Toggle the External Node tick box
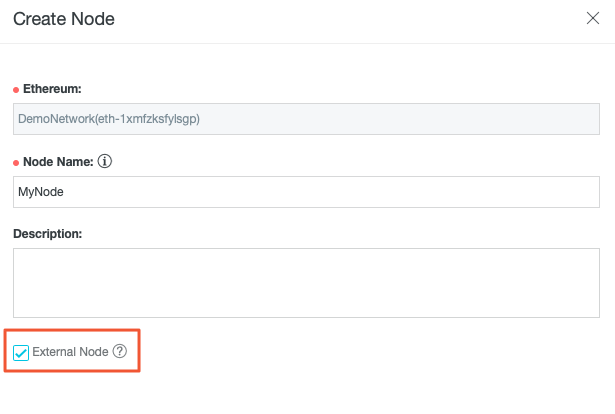Viewport: 615px width, 414px height. click(x=21, y=352)
